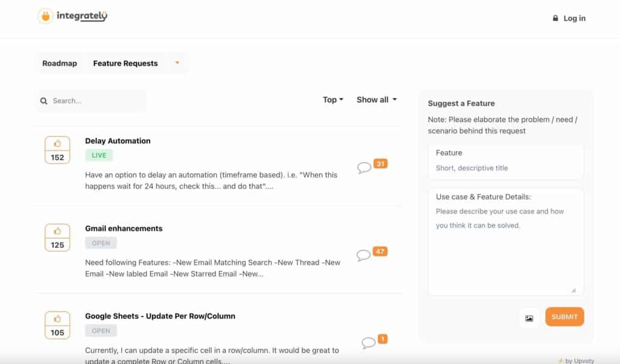Select the Feature Requests tab
Image resolution: width=620 pixels, height=364 pixels.
[125, 63]
